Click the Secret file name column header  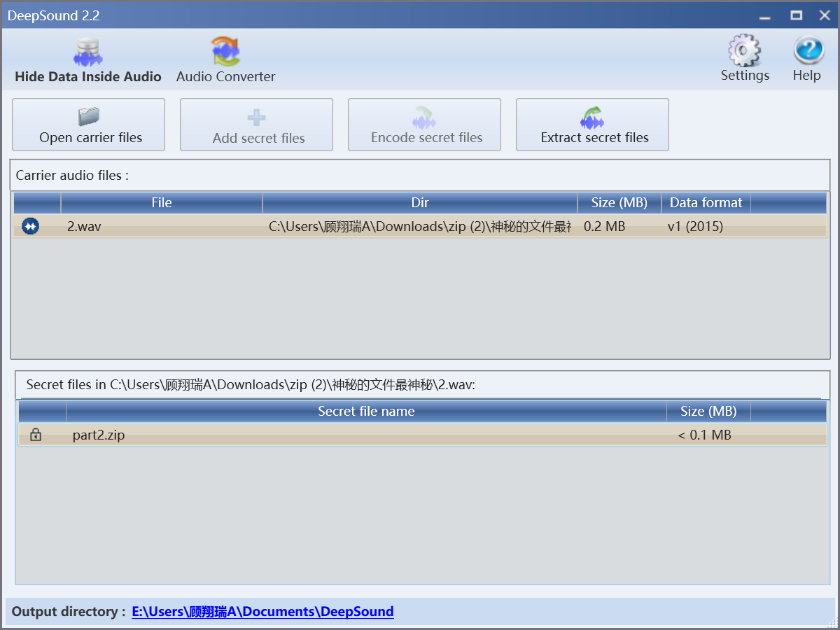coord(366,411)
